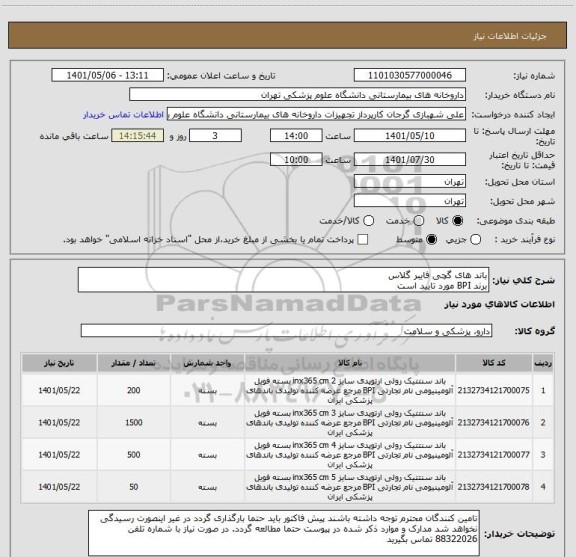Click the size 5 bandage product name

(349, 487)
